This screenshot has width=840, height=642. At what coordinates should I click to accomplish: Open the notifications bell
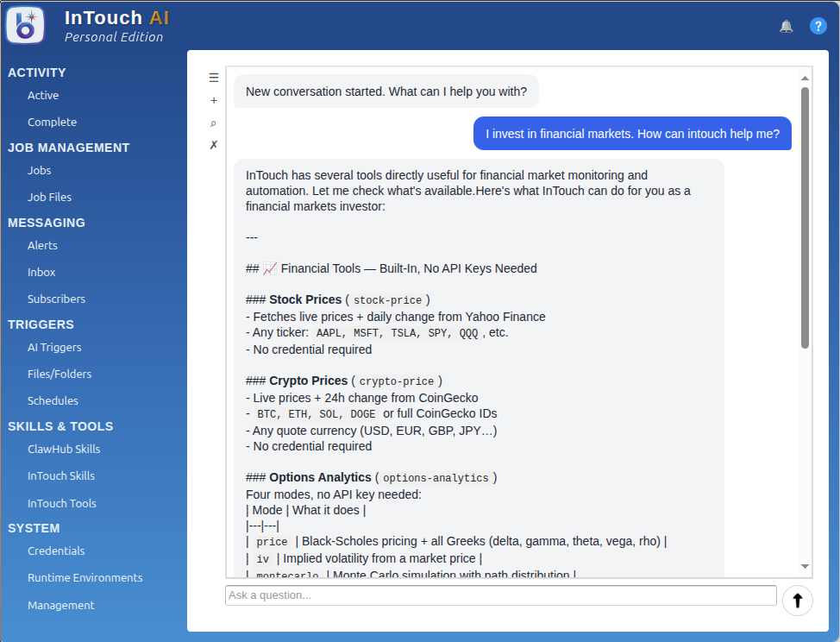pyautogui.click(x=786, y=26)
